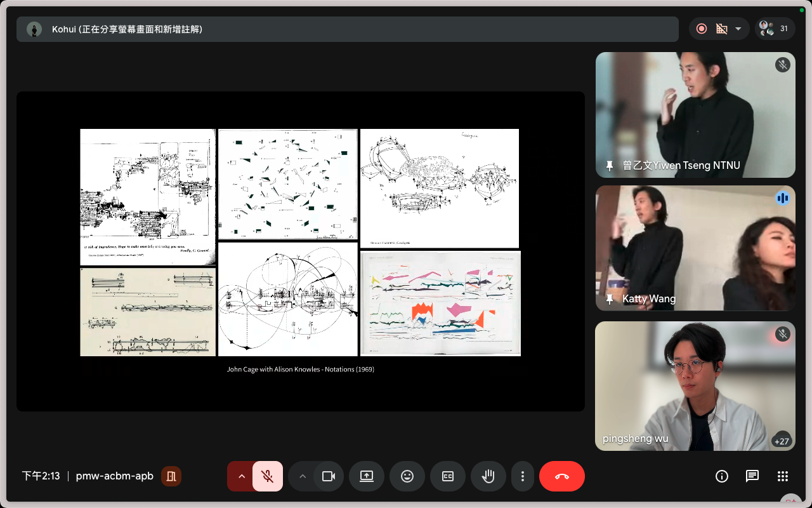Unmute the microphone in the bottom bar
The width and height of the screenshot is (812, 508).
[x=268, y=476]
